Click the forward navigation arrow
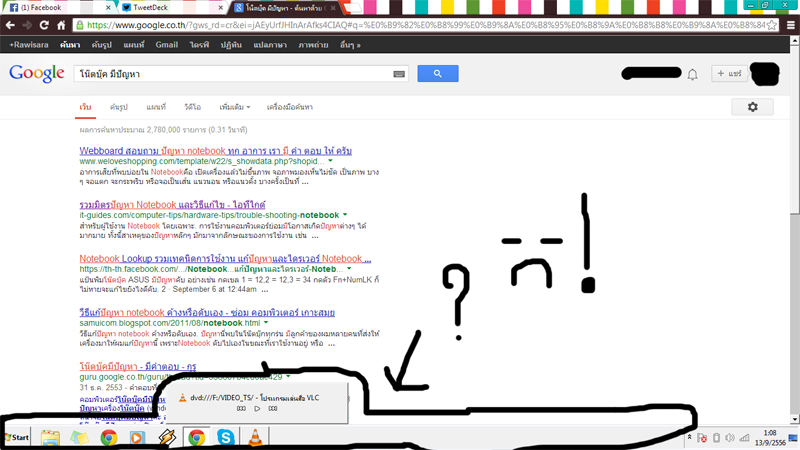Screen dimensions: 800x450 click(27, 25)
